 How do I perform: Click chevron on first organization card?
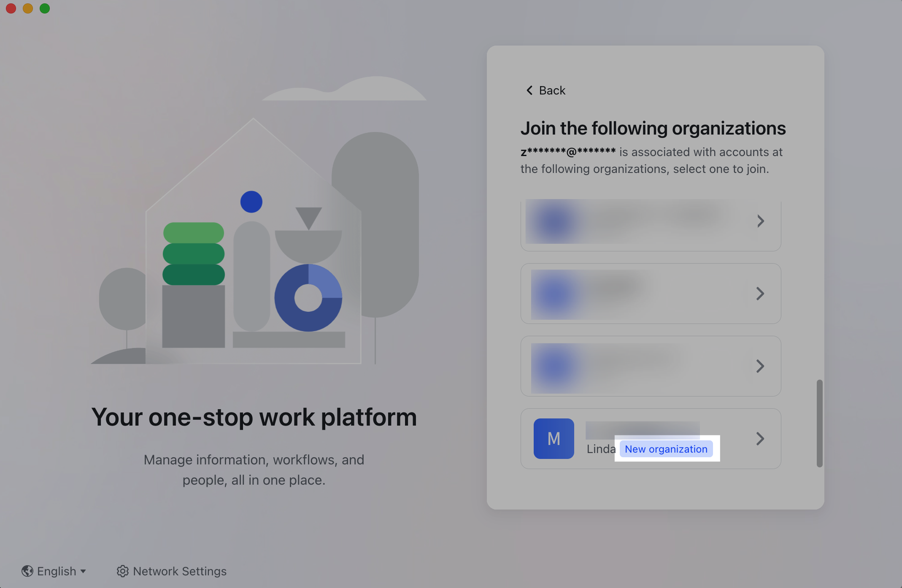(x=760, y=221)
